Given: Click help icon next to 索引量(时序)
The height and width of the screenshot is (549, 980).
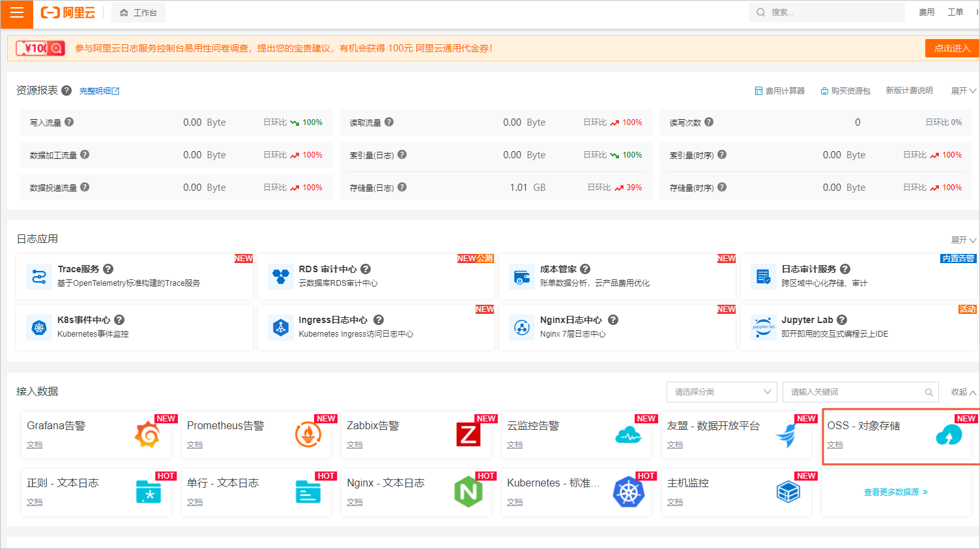Looking at the screenshot, I should (722, 154).
